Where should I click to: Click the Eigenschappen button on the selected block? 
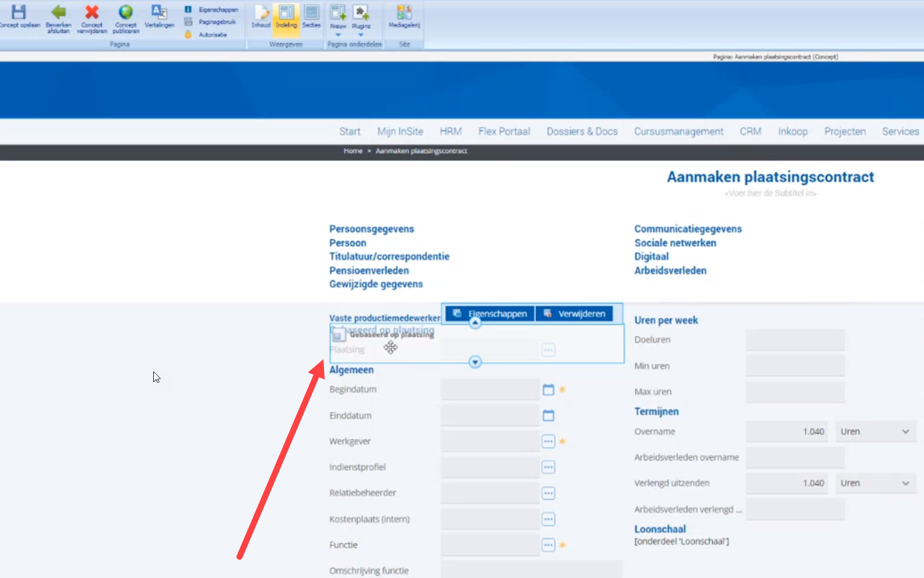pyautogui.click(x=490, y=314)
